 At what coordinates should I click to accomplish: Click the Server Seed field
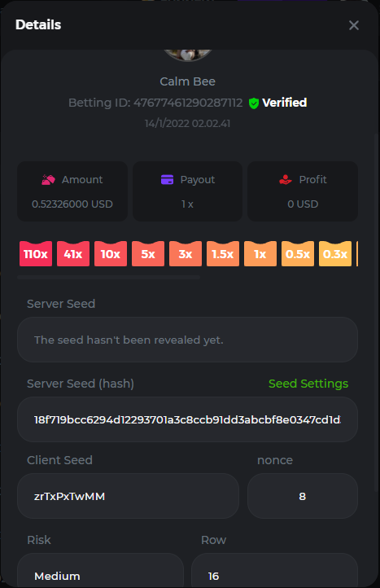[x=187, y=340]
